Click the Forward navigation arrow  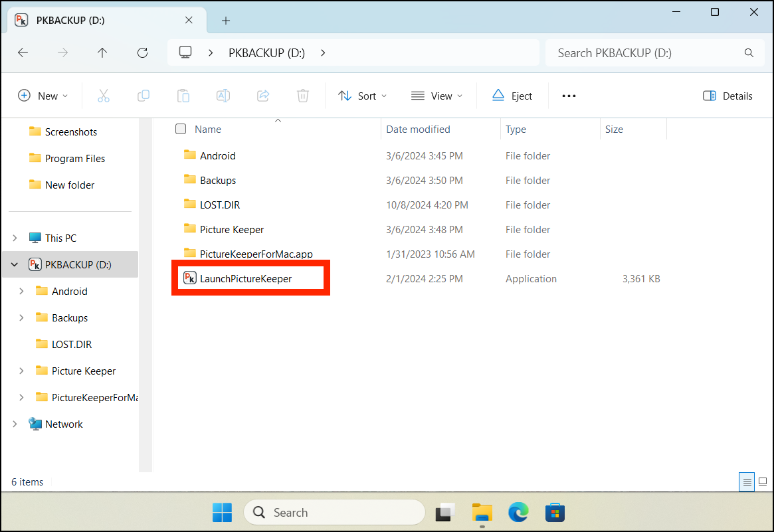click(62, 53)
